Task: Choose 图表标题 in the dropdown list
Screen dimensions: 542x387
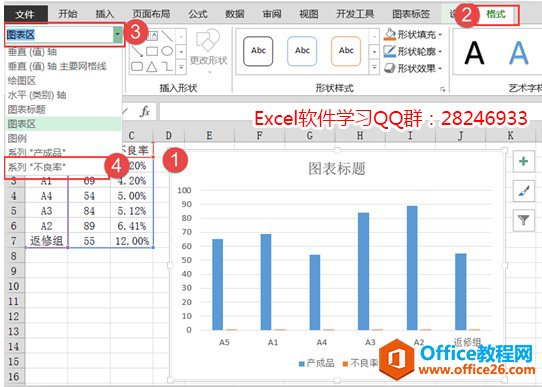Action: [26, 110]
